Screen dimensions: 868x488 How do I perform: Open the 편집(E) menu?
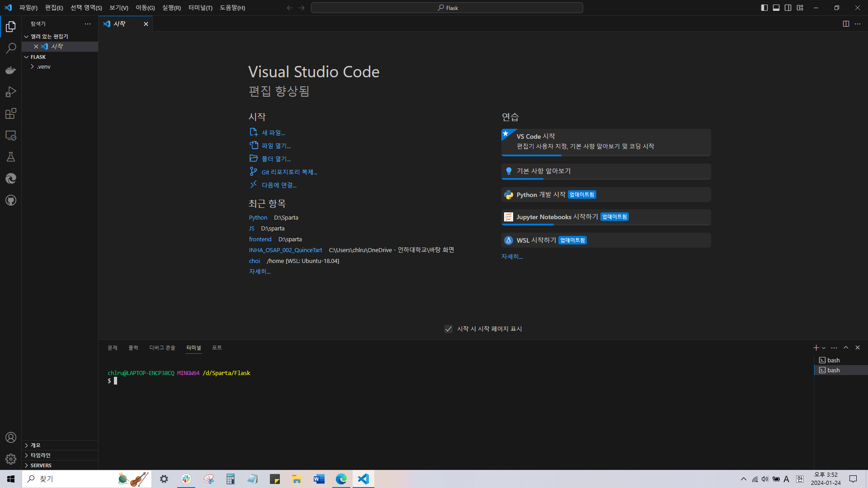54,8
